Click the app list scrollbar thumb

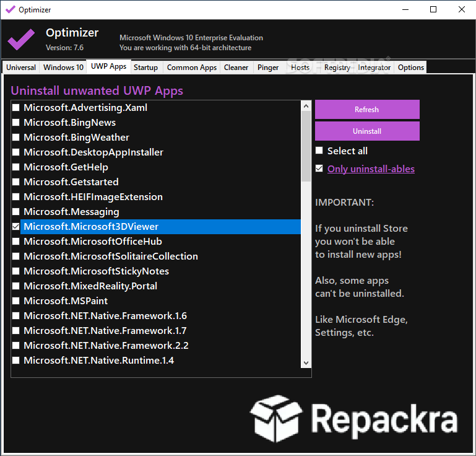coord(306,146)
